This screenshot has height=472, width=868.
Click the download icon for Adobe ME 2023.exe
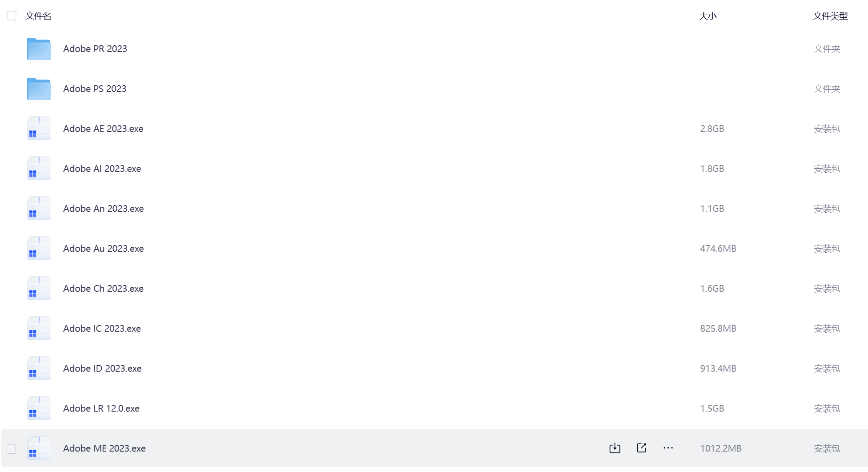pyautogui.click(x=615, y=448)
